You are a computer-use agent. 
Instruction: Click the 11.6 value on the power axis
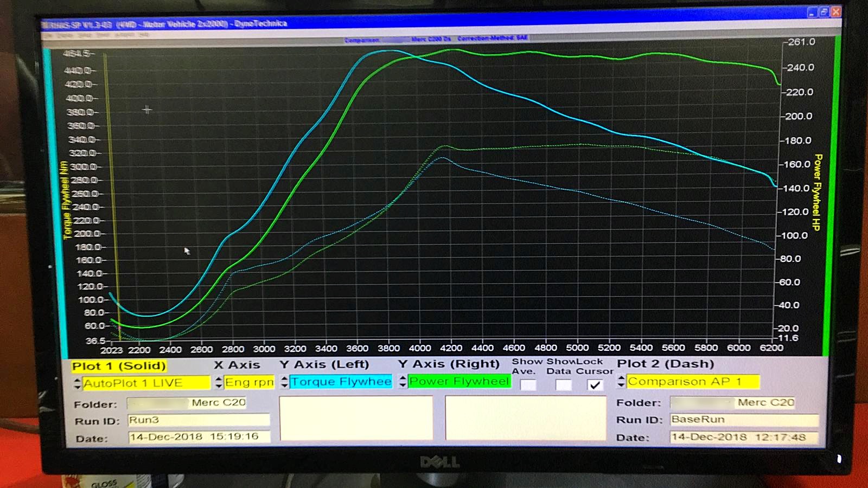pyautogui.click(x=788, y=338)
